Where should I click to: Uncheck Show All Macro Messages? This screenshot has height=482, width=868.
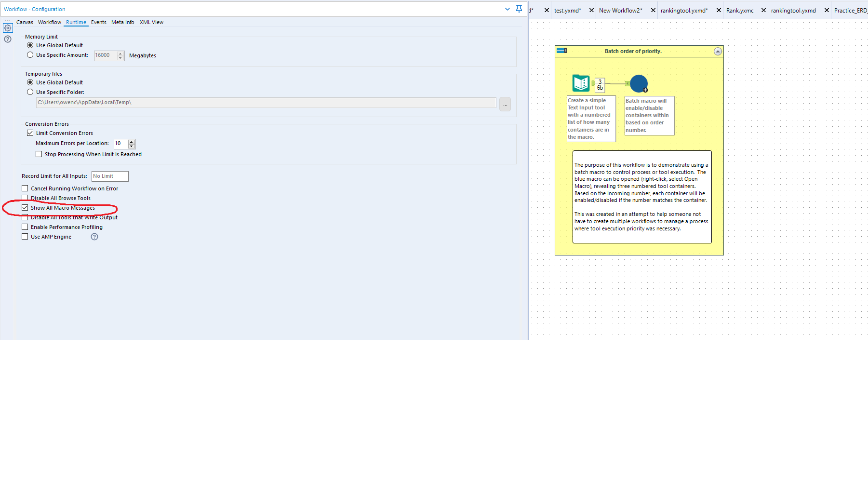(x=25, y=207)
